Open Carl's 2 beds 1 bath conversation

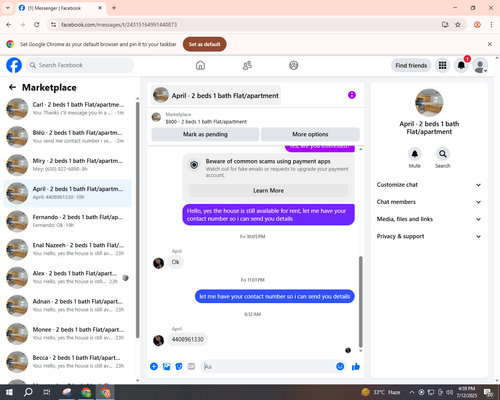click(68, 109)
